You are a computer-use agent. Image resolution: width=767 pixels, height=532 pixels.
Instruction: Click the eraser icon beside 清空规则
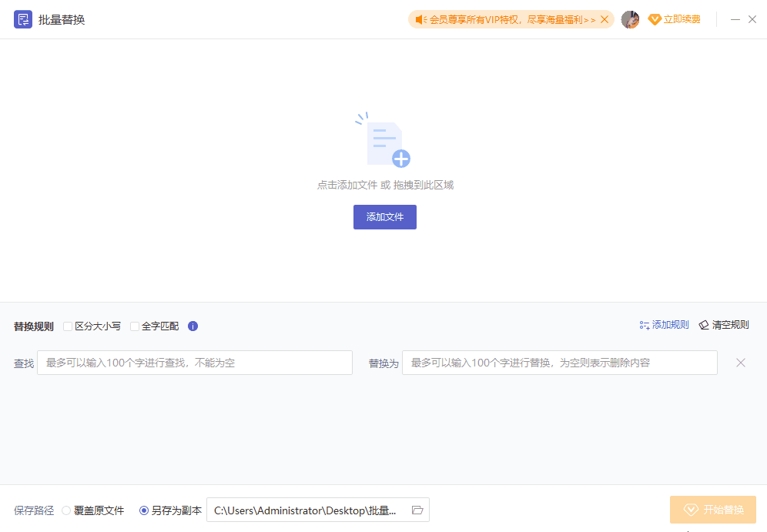702,325
